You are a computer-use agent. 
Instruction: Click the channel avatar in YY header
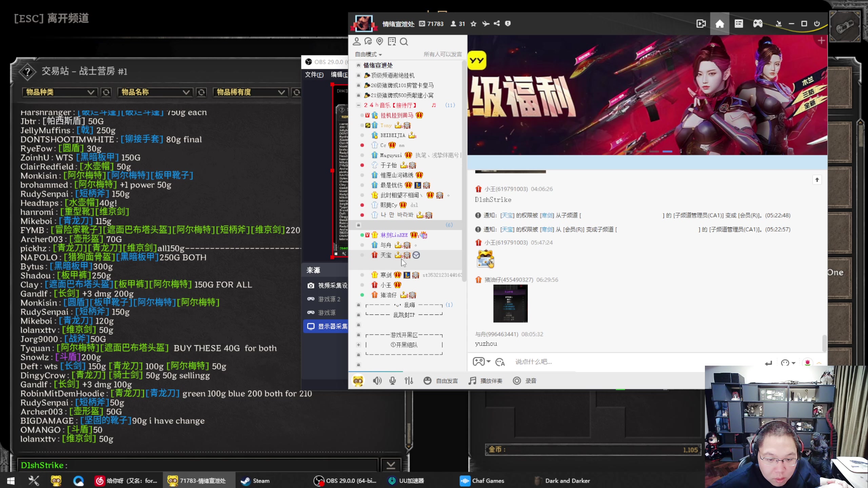click(363, 24)
